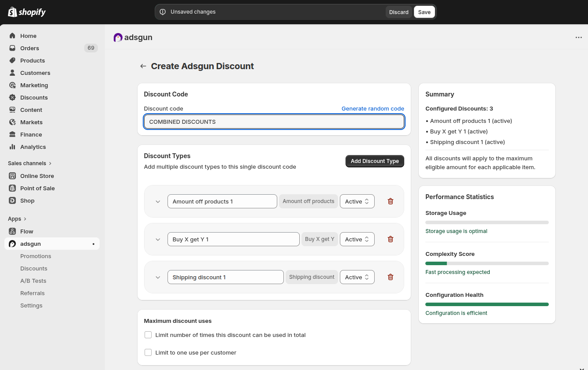
Task: Click the Complexity Score progress bar
Action: (x=487, y=263)
